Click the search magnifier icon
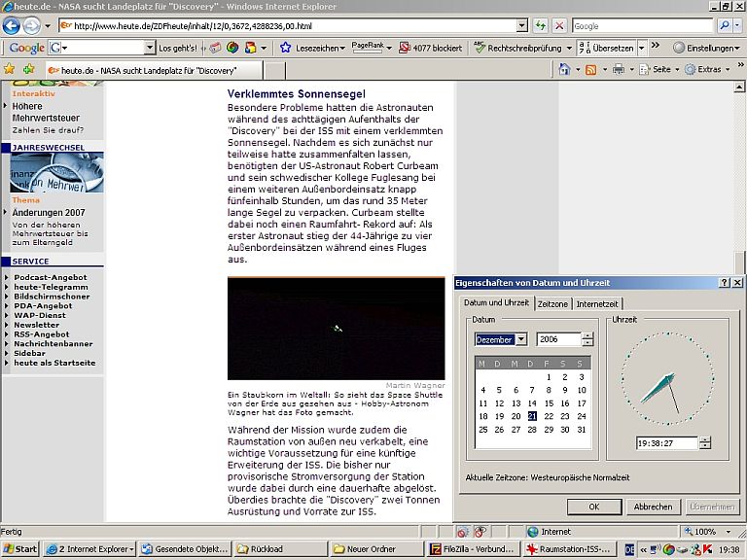Image resolution: width=747 pixels, height=560 pixels. [x=723, y=26]
